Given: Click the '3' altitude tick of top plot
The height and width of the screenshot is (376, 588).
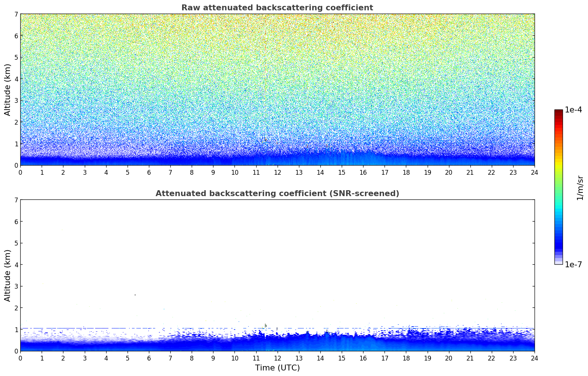Looking at the screenshot, I should [x=16, y=101].
